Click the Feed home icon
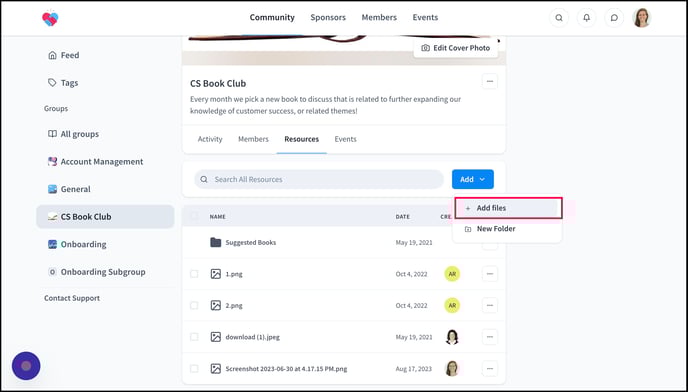 click(x=52, y=55)
